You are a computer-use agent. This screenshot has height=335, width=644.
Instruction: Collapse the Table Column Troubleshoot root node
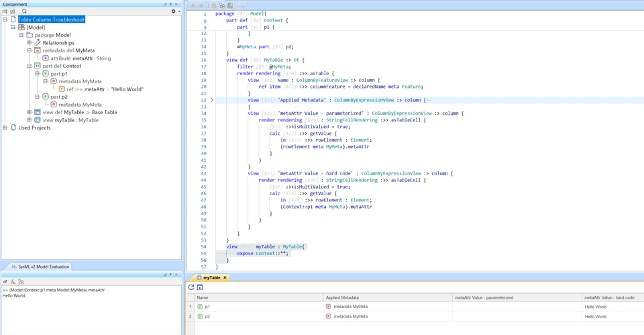(5, 19)
